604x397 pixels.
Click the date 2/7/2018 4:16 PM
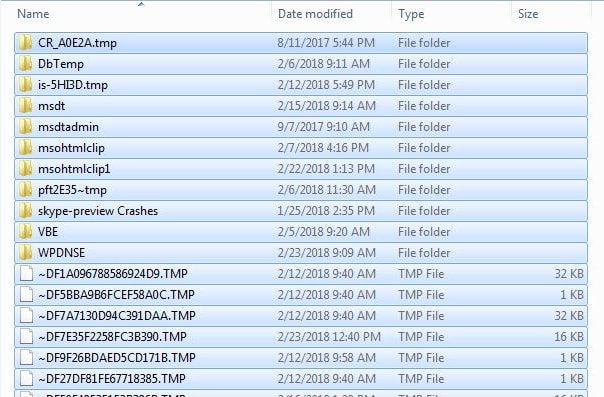coord(323,148)
